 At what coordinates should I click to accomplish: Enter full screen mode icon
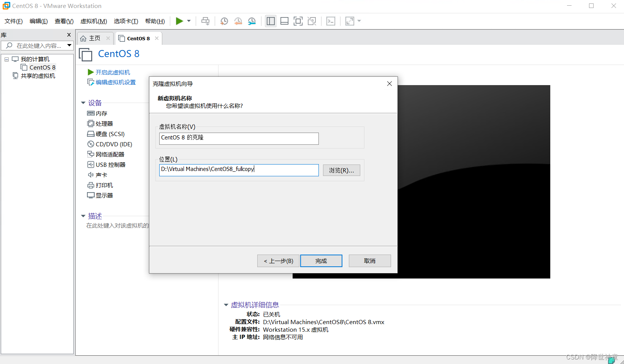point(298,21)
